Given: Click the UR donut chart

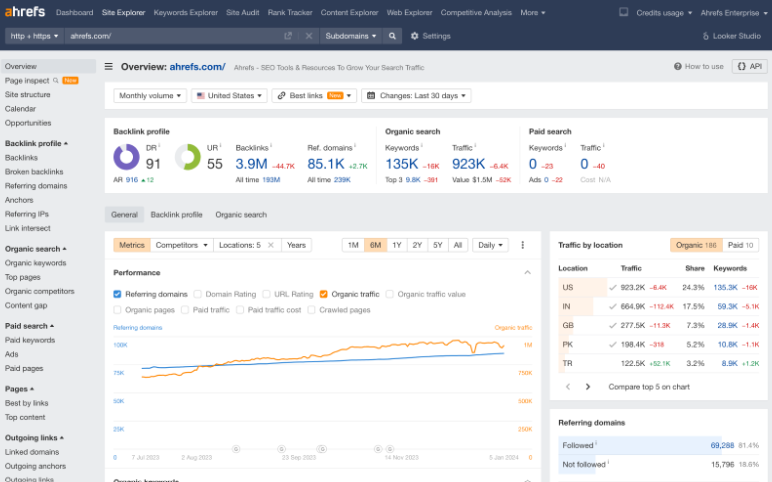Looking at the screenshot, I should [x=188, y=157].
